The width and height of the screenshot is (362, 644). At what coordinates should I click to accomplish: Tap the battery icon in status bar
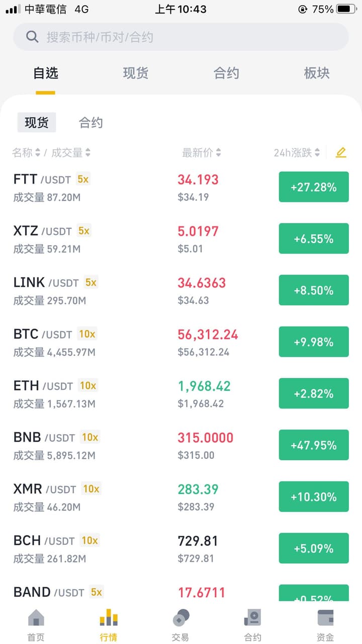coord(346,9)
